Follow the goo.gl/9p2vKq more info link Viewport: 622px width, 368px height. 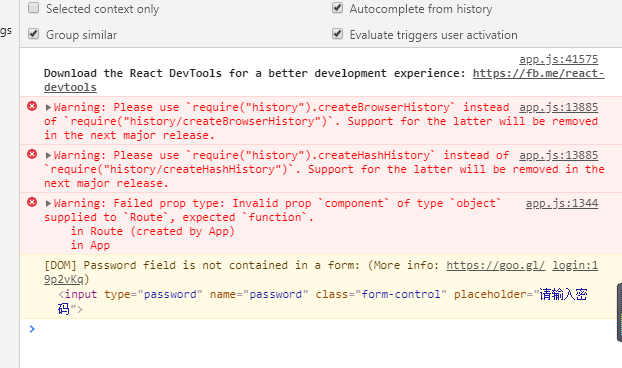pyautogui.click(x=495, y=265)
